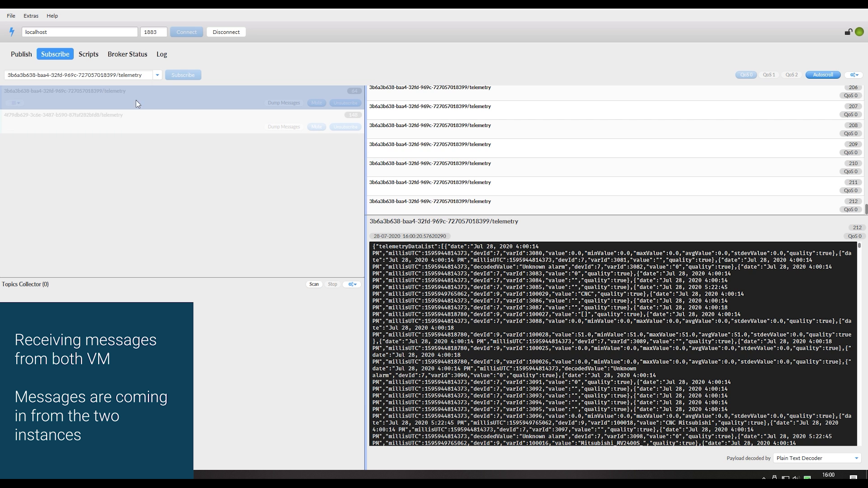The height and width of the screenshot is (488, 868).
Task: Open the Extras menu
Action: (31, 16)
